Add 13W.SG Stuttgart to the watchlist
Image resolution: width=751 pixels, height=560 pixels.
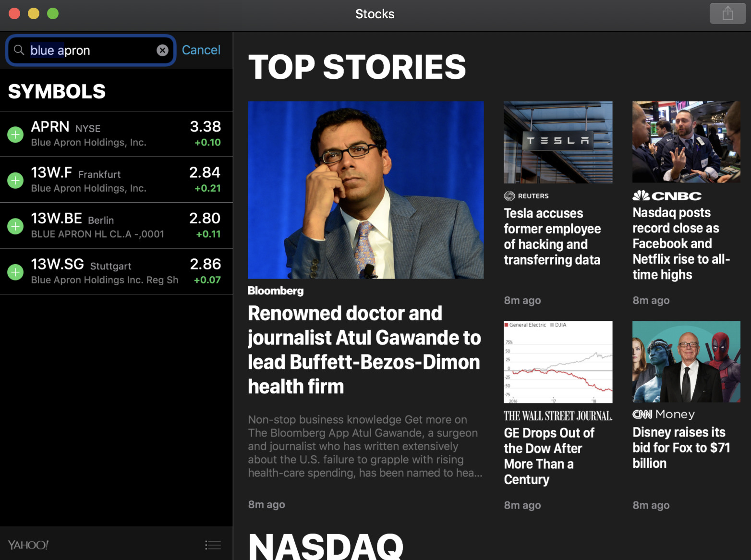[x=15, y=272]
